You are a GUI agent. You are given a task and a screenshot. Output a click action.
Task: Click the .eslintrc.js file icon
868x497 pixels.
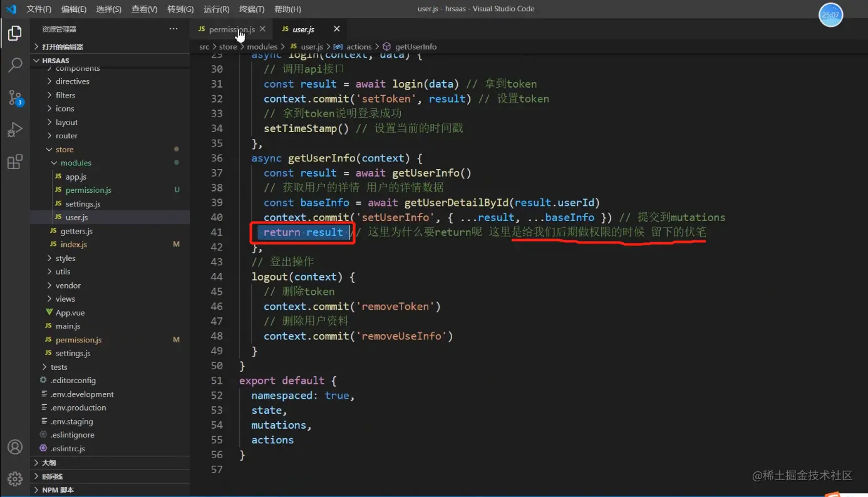click(x=43, y=448)
